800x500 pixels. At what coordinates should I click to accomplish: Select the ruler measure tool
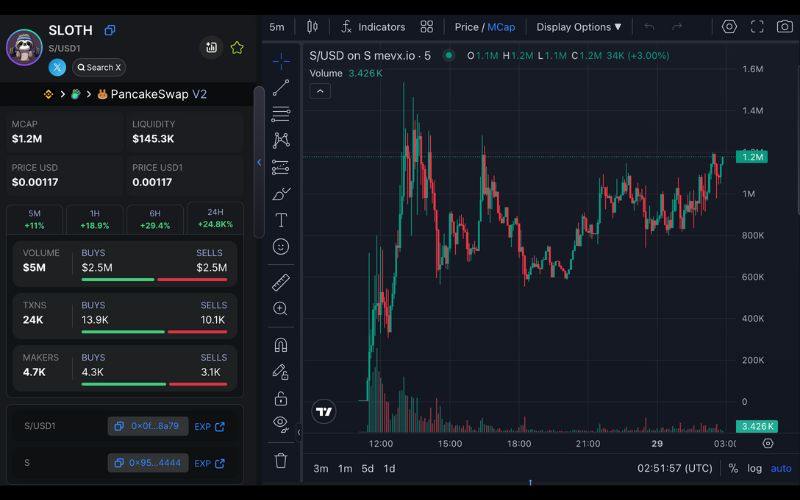pos(281,282)
